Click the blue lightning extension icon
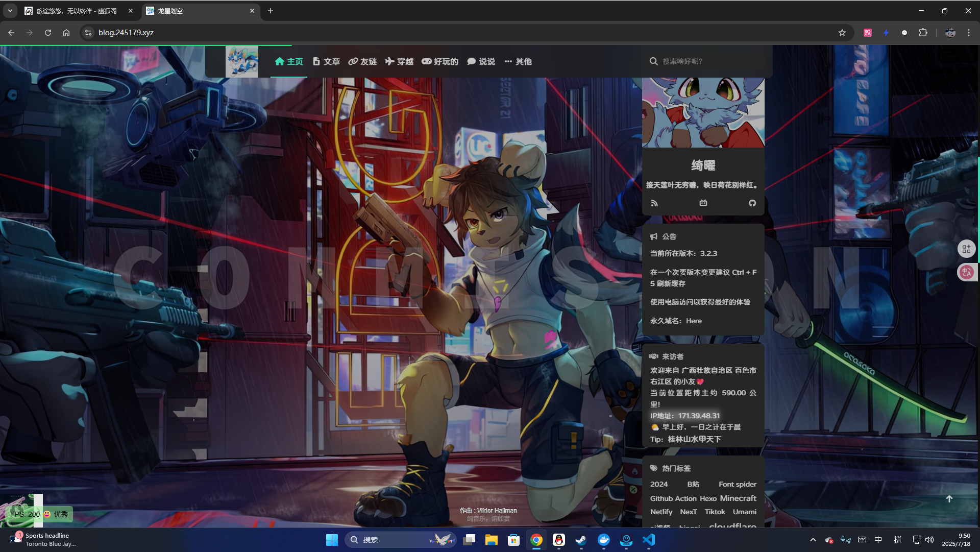The height and width of the screenshot is (552, 980). [x=886, y=33]
